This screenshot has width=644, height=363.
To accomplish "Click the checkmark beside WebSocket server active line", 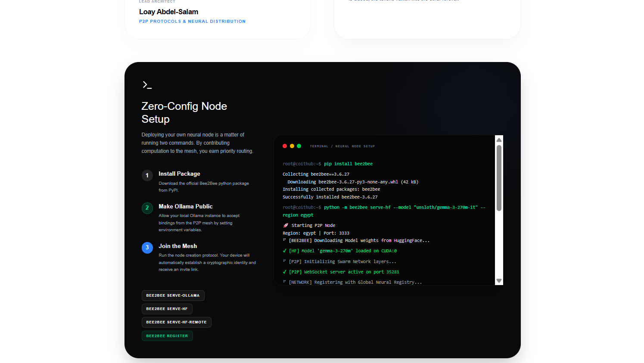I will pos(285,272).
